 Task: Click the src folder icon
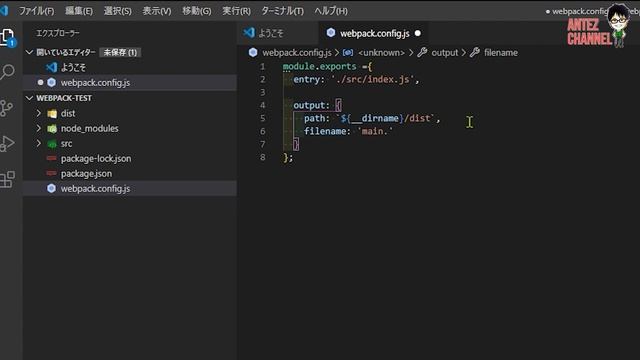[52, 144]
